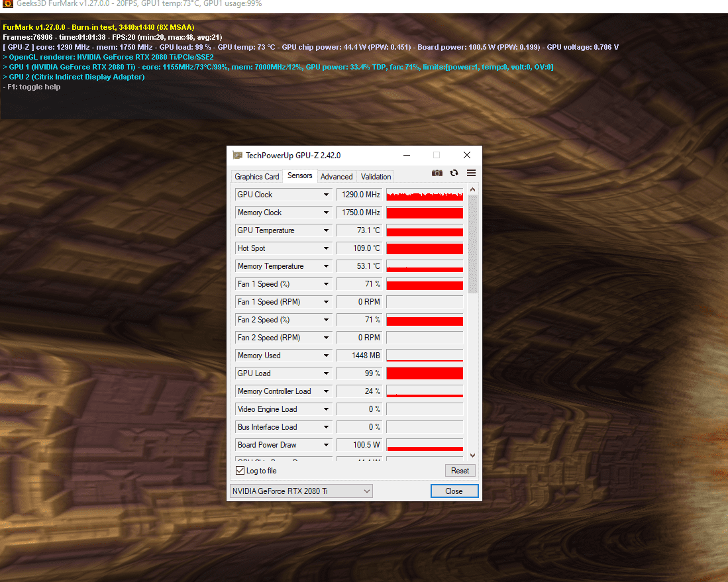Open the Hot Spot sensor dropdown

pyautogui.click(x=327, y=248)
